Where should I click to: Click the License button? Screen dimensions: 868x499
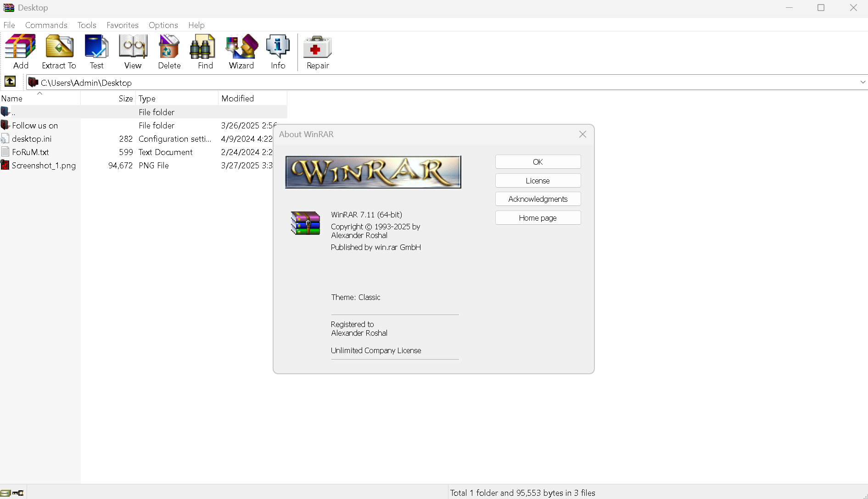click(x=538, y=181)
